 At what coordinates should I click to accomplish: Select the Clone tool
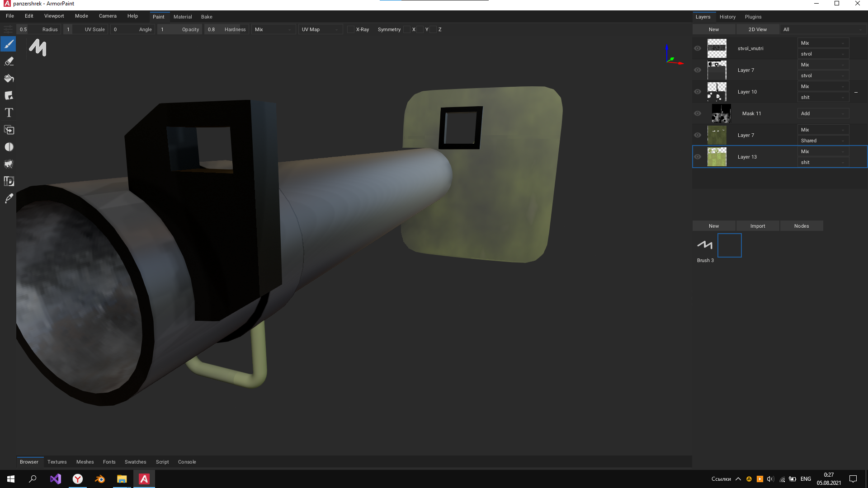click(9, 130)
